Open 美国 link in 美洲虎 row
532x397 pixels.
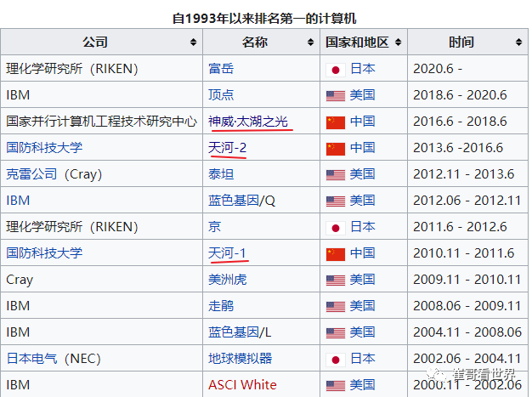coord(363,279)
